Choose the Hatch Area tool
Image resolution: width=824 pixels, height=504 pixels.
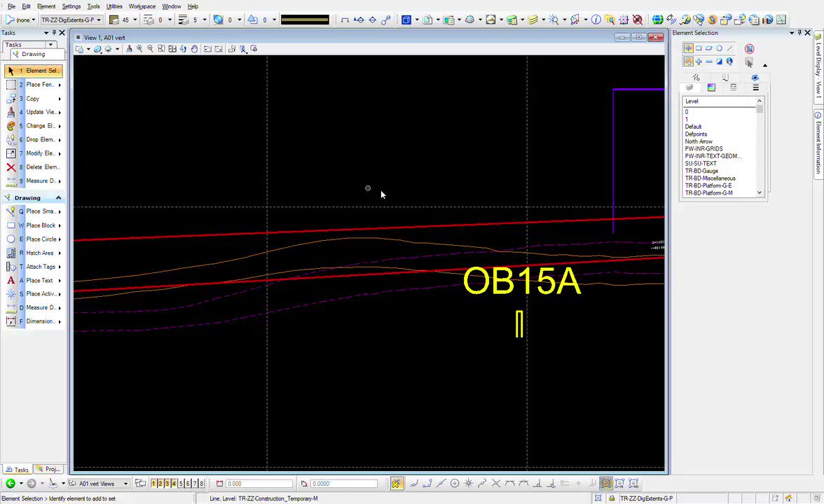tap(34, 253)
